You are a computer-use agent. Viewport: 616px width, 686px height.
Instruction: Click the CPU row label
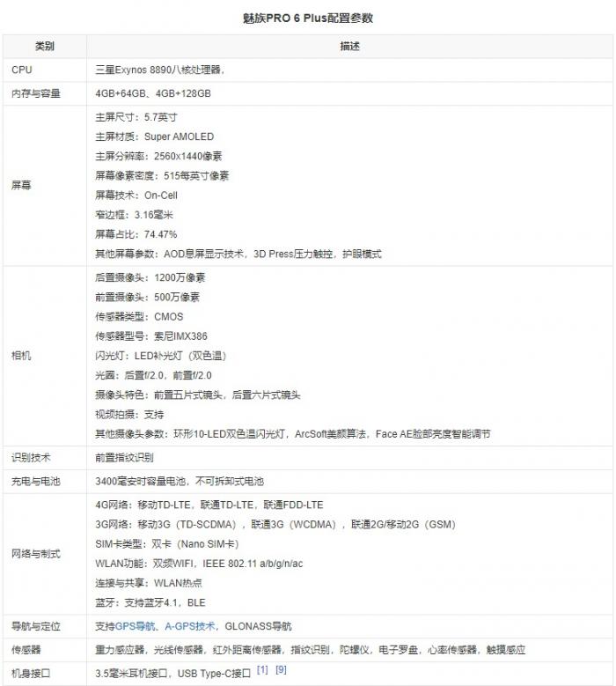click(22, 70)
